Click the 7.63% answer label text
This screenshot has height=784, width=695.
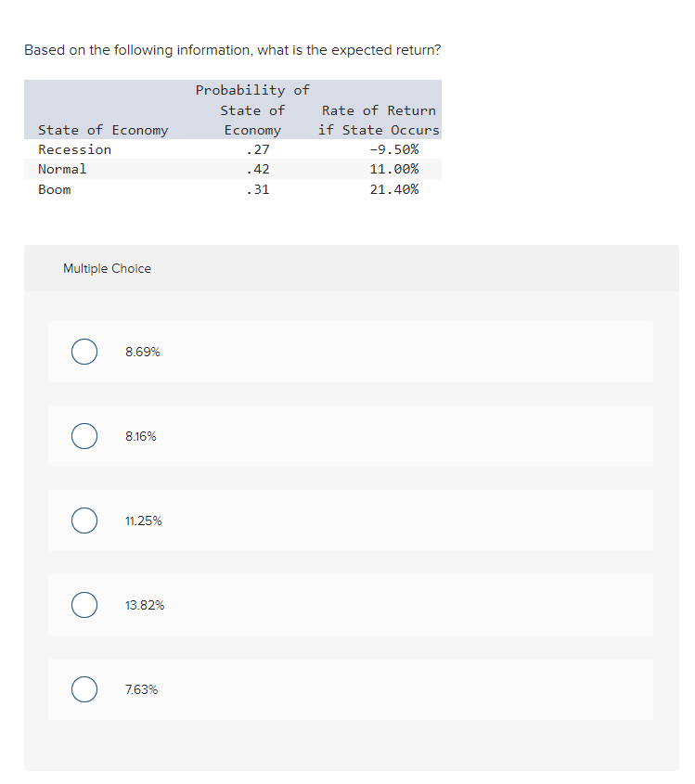tap(141, 690)
